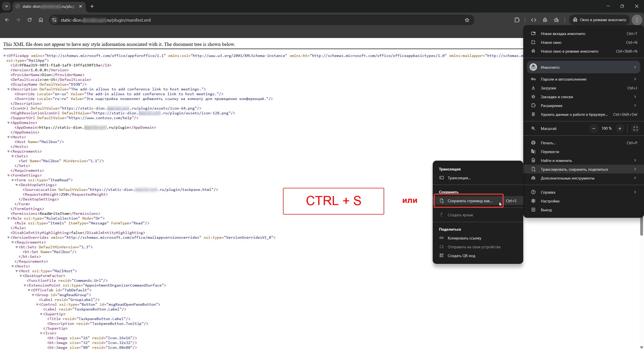The image size is (644, 350).
Task: Open the 'Дополнительные инструменты' submenu
Action: pyautogui.click(x=567, y=178)
